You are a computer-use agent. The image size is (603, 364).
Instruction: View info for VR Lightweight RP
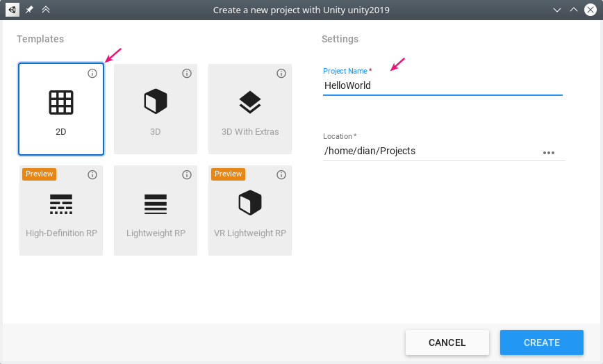pyautogui.click(x=281, y=175)
